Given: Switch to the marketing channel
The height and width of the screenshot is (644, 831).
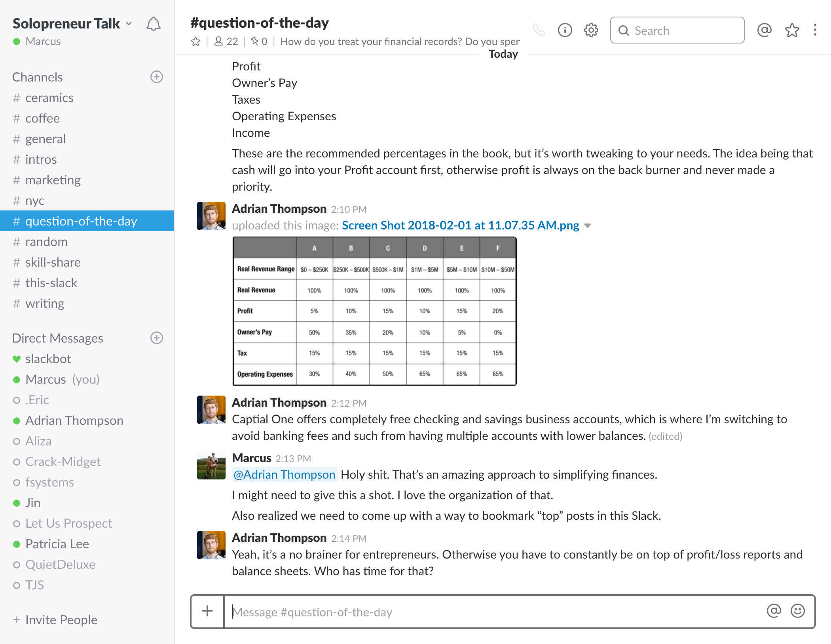Looking at the screenshot, I should 53,180.
